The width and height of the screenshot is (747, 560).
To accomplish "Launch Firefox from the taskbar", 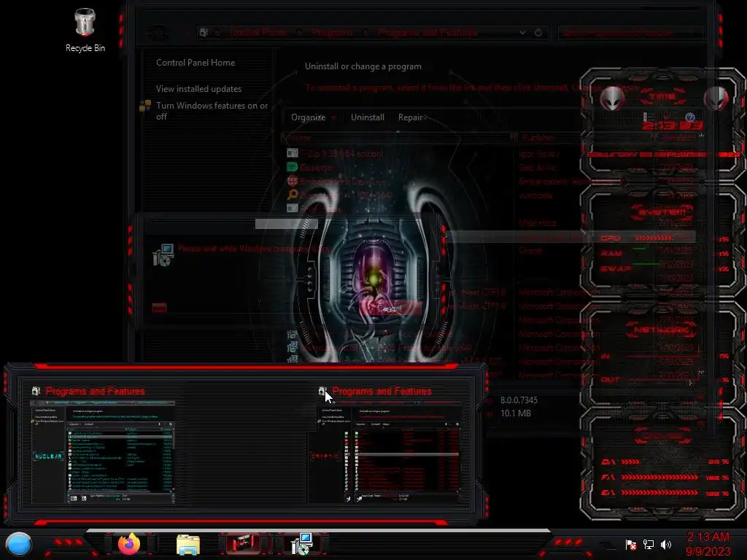I will (129, 544).
